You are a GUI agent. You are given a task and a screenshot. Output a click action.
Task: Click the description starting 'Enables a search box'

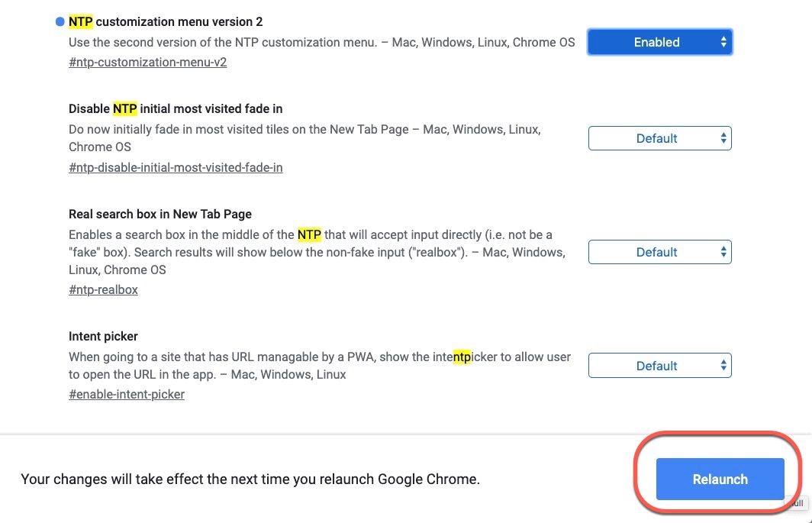click(x=316, y=252)
